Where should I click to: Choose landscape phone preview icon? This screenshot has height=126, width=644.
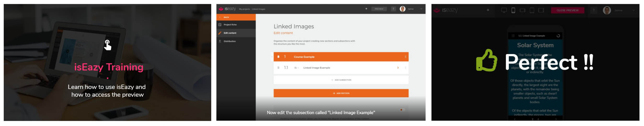[x=522, y=10]
